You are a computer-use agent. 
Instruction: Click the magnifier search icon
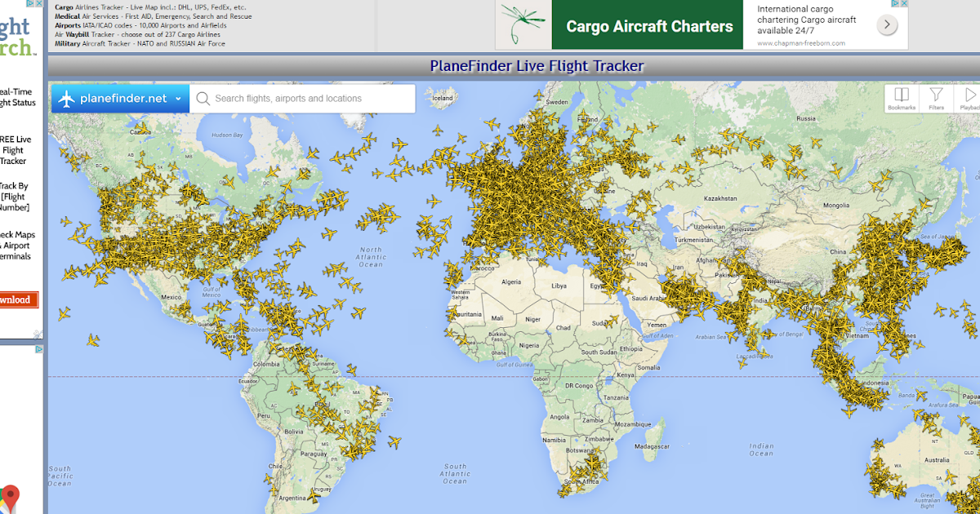click(x=203, y=99)
